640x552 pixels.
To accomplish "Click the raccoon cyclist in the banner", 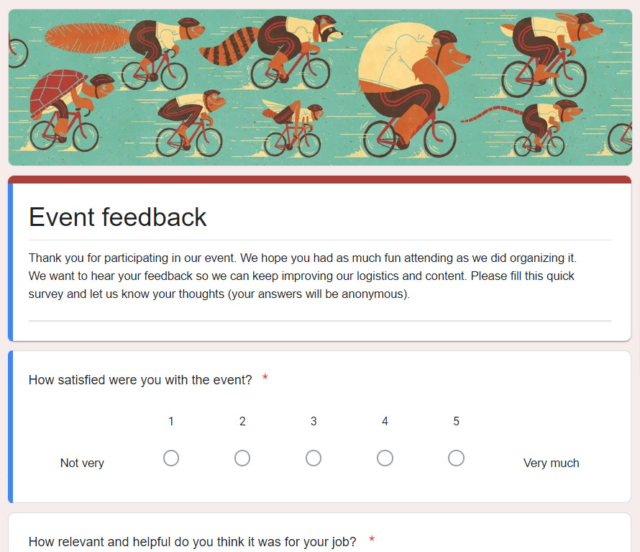I will point(273,51).
